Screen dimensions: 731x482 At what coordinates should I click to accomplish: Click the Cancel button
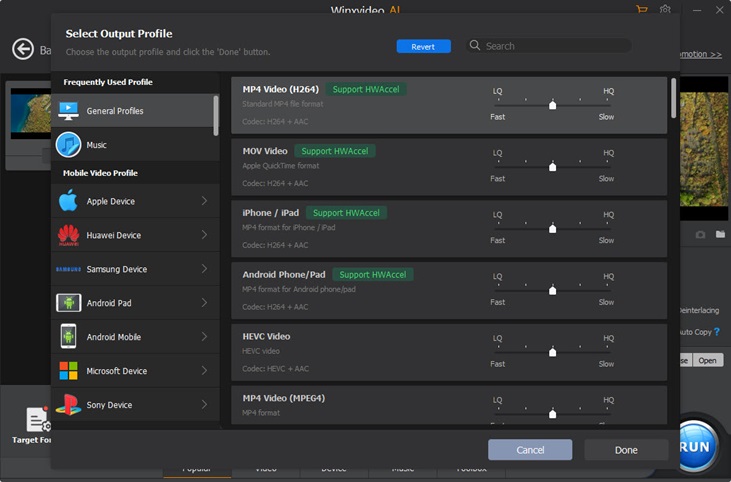pyautogui.click(x=530, y=450)
